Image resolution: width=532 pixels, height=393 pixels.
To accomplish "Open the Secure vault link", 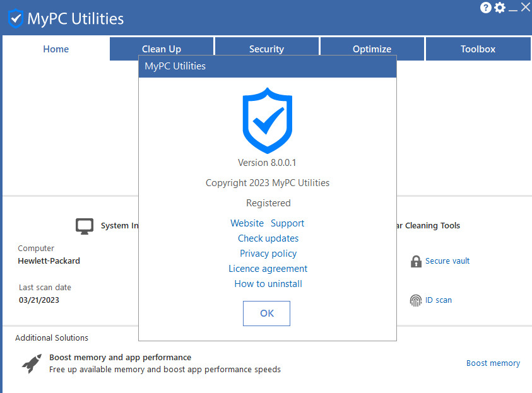I will (x=447, y=261).
